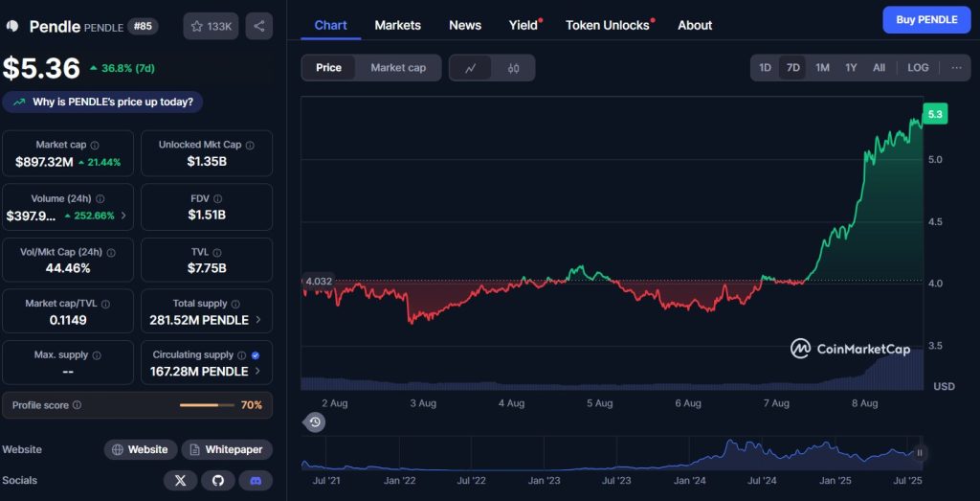Switch to candlestick chart icon
The width and height of the screenshot is (980, 501).
coord(513,68)
